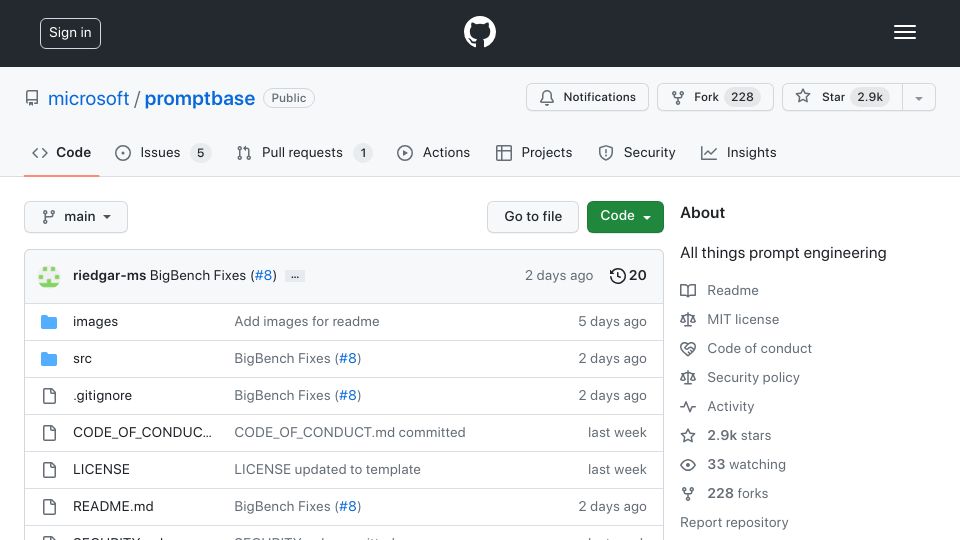Click the .gitignore file icon
This screenshot has height=540, width=960.
click(x=50, y=396)
